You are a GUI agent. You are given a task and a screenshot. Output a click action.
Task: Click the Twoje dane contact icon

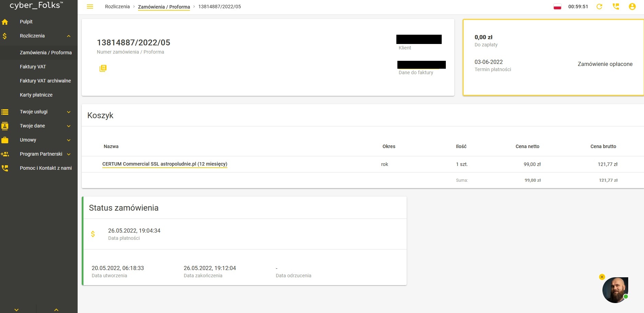tap(5, 126)
